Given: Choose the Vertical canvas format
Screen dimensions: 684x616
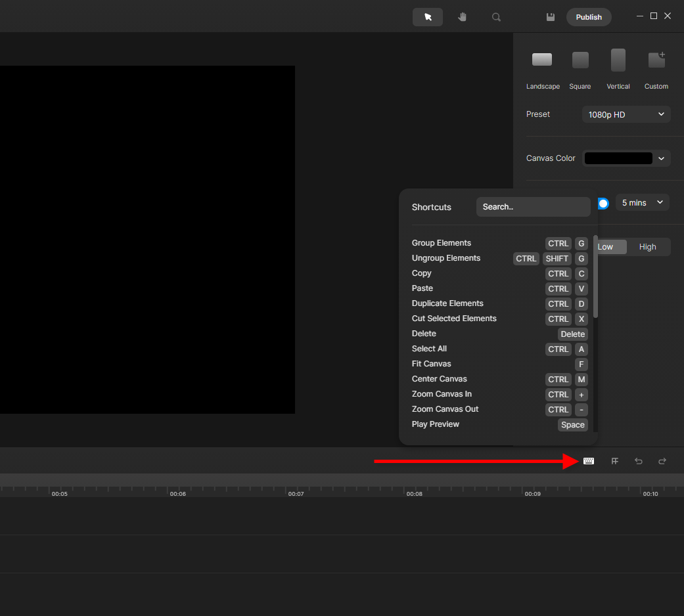Looking at the screenshot, I should pos(618,60).
